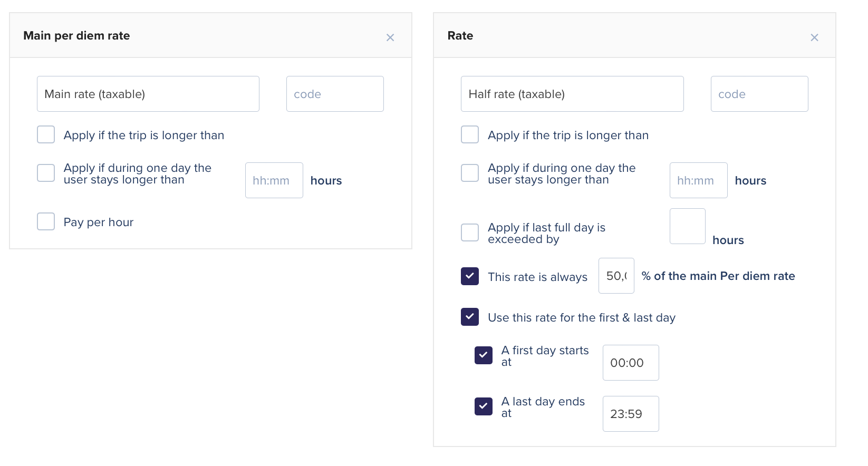
Task: Click the 23:59 last day end time field
Action: (x=630, y=414)
